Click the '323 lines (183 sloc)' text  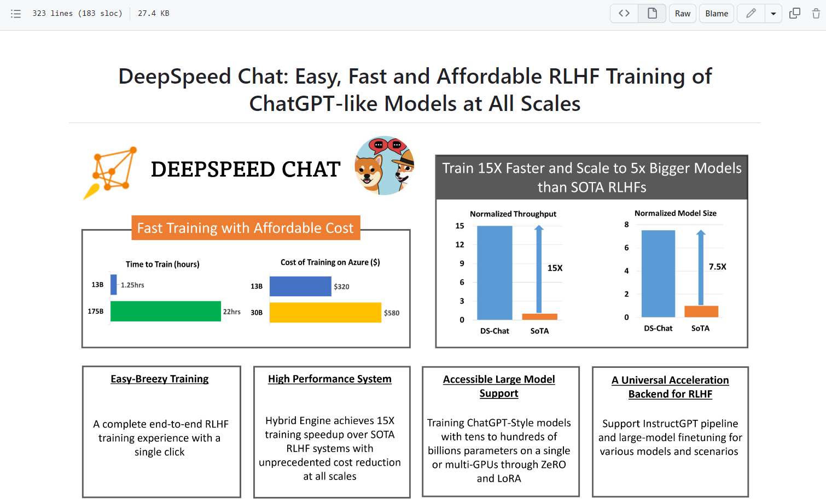pos(77,13)
